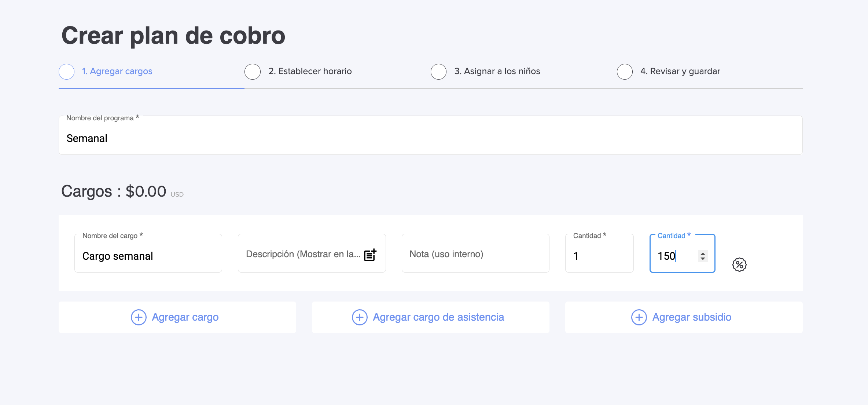Go to '2. Establecer horario' step label
The image size is (868, 405).
click(310, 71)
